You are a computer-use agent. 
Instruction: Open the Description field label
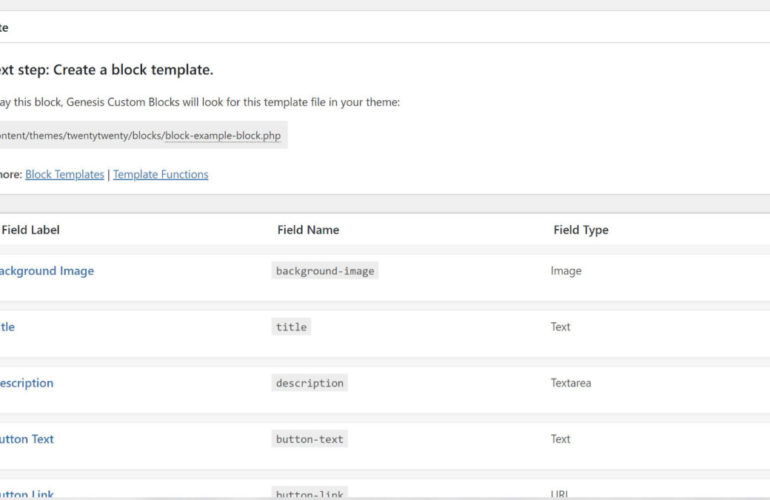click(27, 383)
